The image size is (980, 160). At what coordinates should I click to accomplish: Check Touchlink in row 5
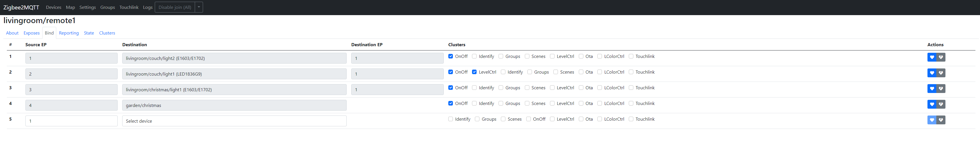[x=631, y=119]
